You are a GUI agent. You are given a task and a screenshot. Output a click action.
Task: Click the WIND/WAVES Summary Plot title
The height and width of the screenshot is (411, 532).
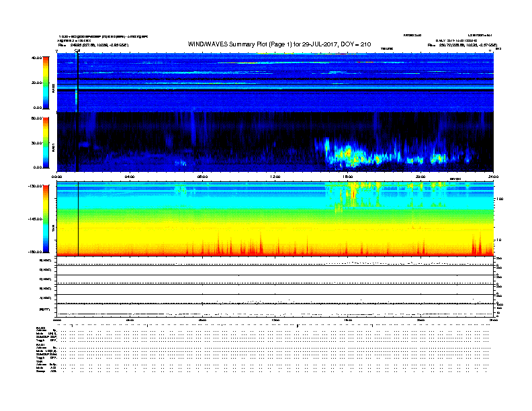coord(279,44)
